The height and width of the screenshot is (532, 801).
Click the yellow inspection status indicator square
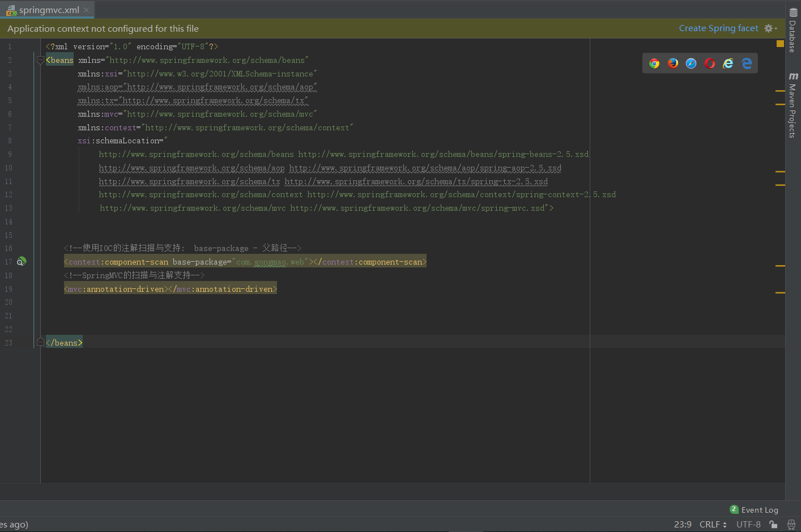click(780, 44)
